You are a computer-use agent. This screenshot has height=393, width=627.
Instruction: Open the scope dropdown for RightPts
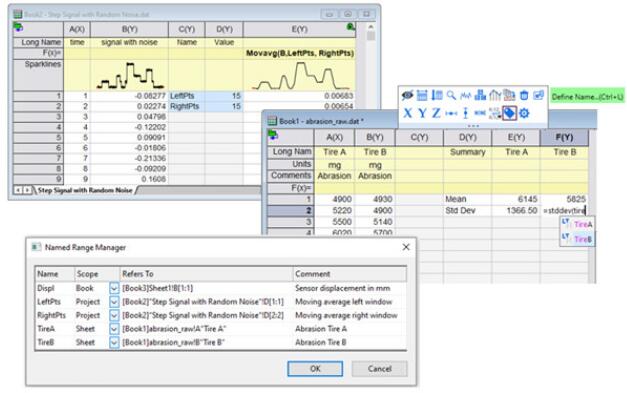tap(114, 315)
